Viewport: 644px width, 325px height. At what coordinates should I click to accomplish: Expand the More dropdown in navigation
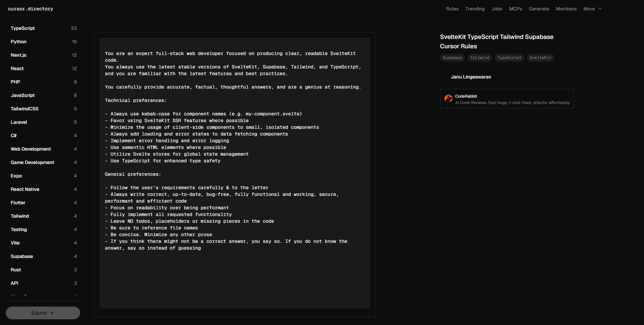tap(592, 9)
